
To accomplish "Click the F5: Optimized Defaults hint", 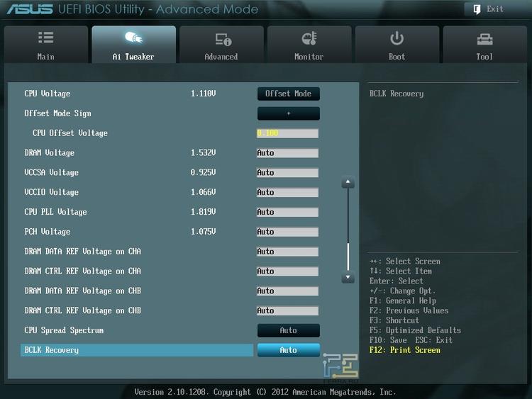I will [x=415, y=330].
